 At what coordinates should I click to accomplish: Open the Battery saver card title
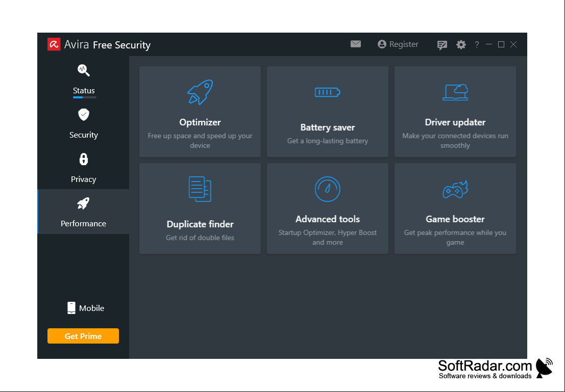tap(328, 127)
